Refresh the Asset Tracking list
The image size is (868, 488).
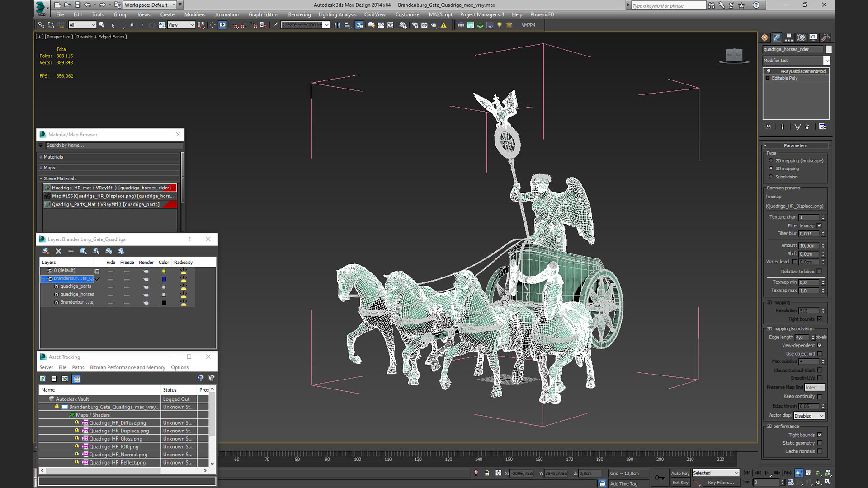(x=42, y=379)
